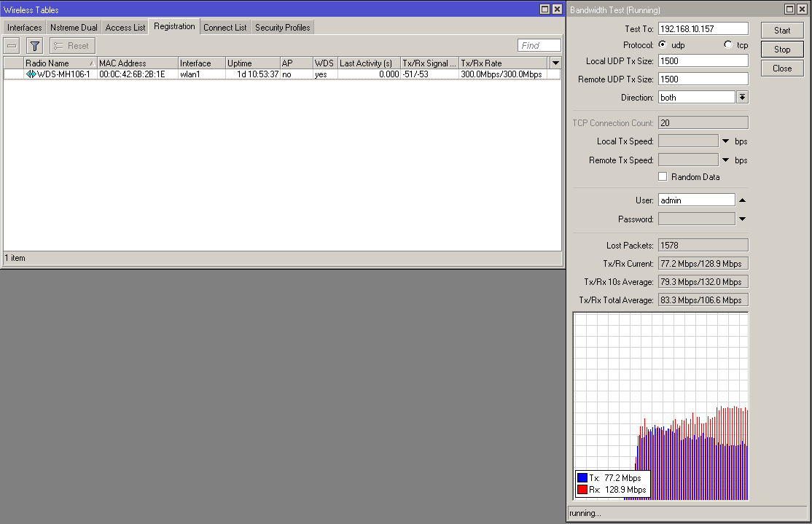Image resolution: width=812 pixels, height=524 pixels.
Task: Stop the running bandwidth test
Action: click(x=782, y=49)
